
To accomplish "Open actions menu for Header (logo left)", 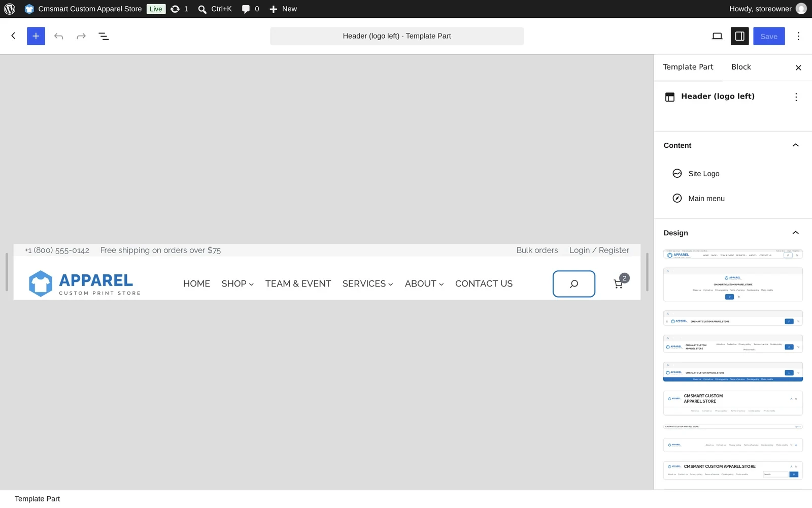I will coord(796,97).
